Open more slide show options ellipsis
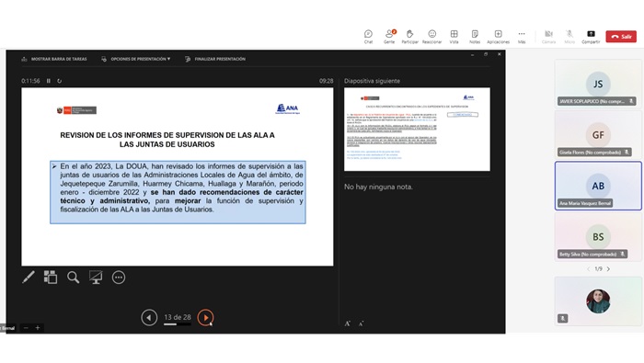Viewport: 644px width, 363px height. point(119,278)
